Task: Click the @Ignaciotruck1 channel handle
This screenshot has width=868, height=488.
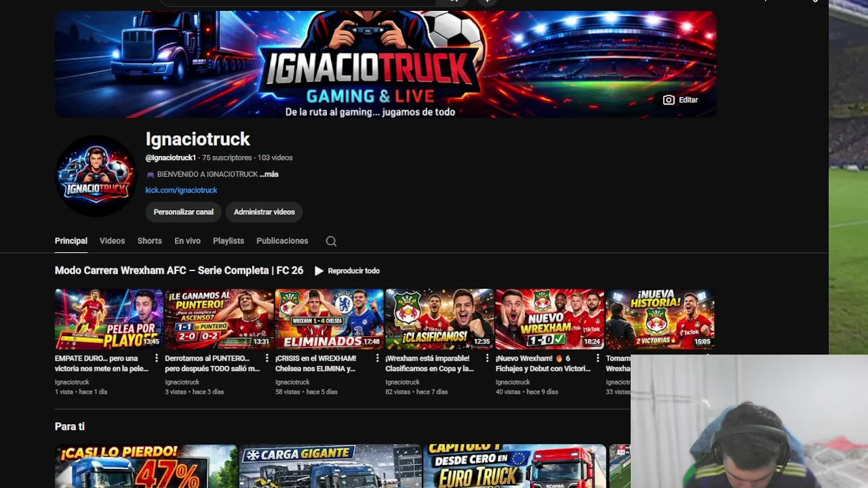Action: click(x=170, y=158)
